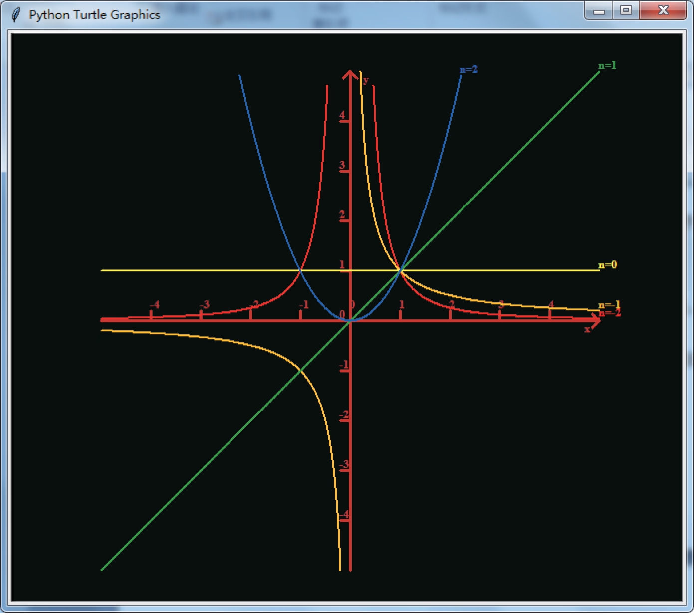Click the '2' tick label on positive x axis

pyautogui.click(x=452, y=304)
